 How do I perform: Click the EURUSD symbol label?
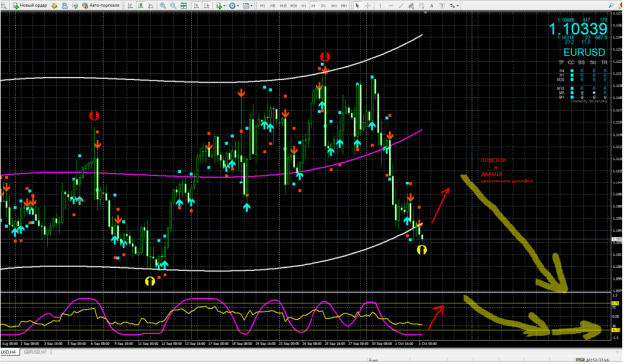click(584, 52)
